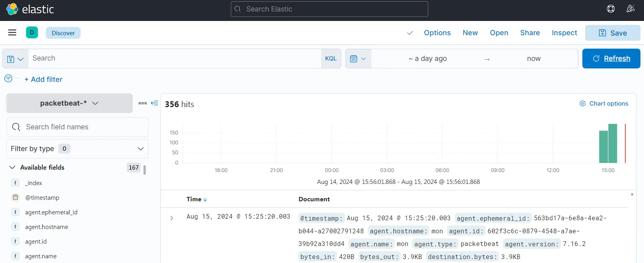This screenshot has width=644, height=263.
Task: Focus Search field names input
Action: (77, 127)
